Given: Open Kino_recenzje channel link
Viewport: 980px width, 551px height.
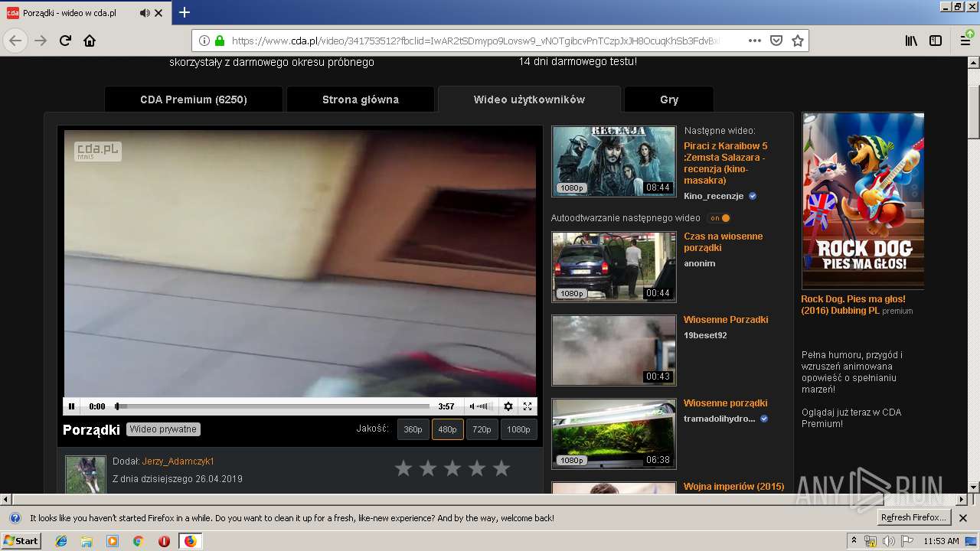Looking at the screenshot, I should (714, 196).
